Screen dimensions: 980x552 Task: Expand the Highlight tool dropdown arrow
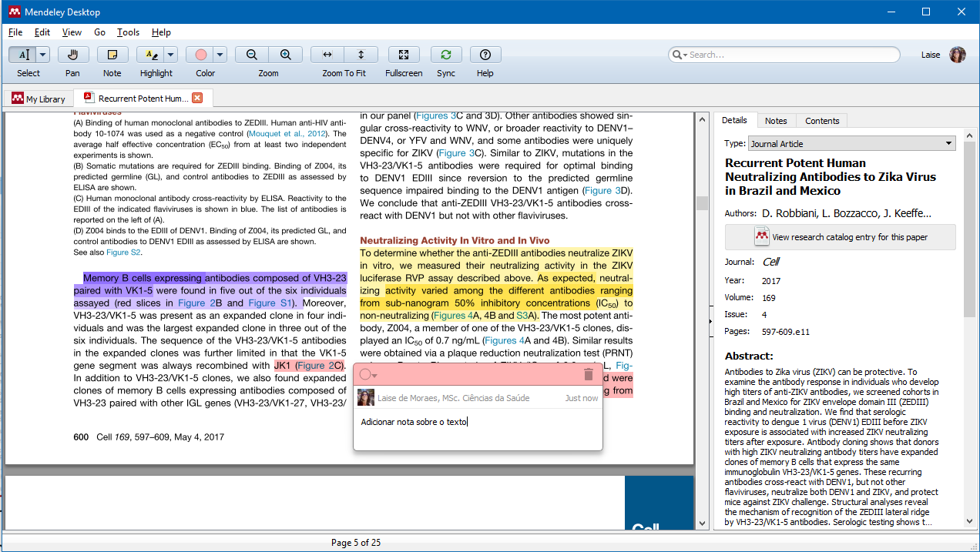[x=170, y=55]
